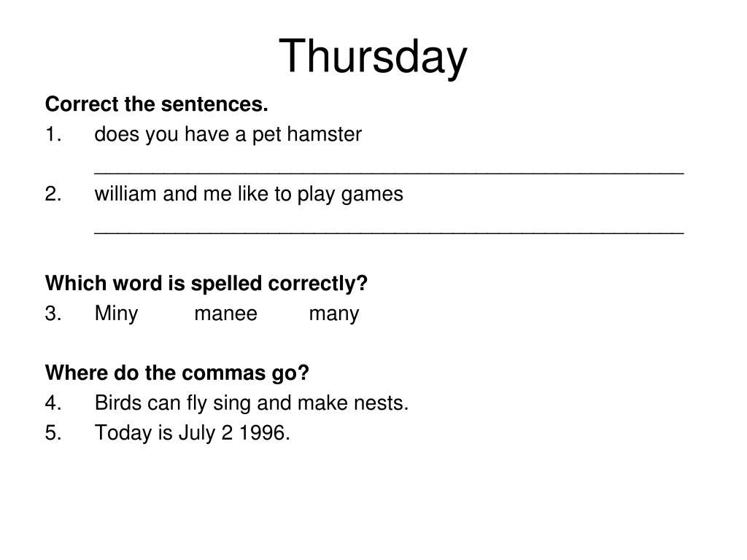Click the Thursday title
This screenshot has width=747, height=560.
pos(373,57)
